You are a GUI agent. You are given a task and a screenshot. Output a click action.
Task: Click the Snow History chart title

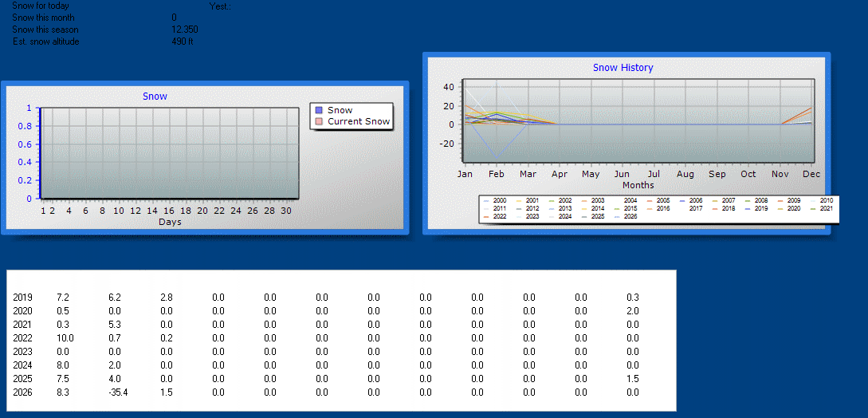[x=623, y=68]
